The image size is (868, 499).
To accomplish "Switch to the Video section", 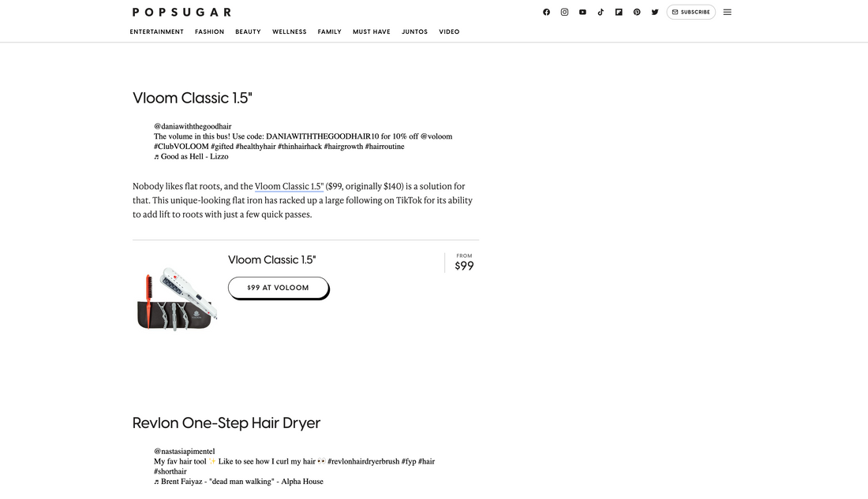I will 449,32.
